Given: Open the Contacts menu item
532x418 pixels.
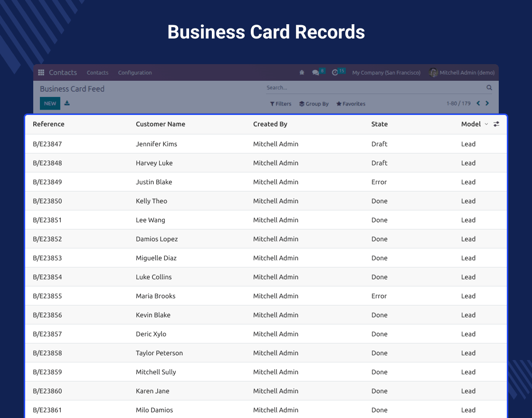Looking at the screenshot, I should 97,73.
